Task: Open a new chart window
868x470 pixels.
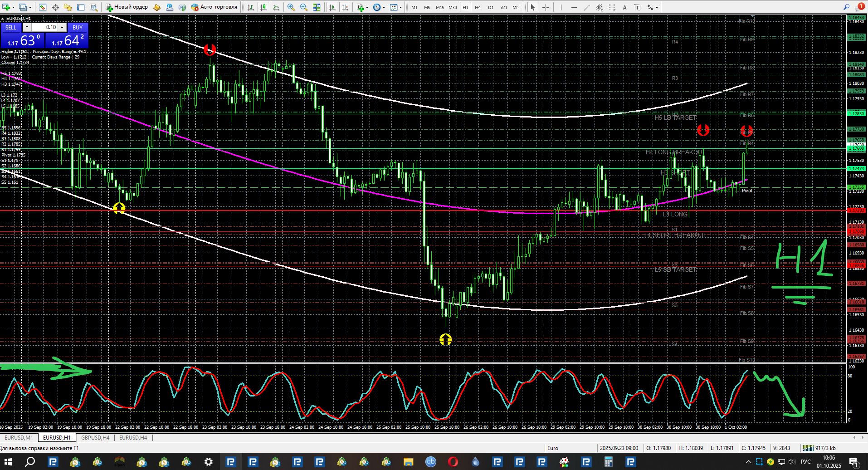Action: coord(6,7)
